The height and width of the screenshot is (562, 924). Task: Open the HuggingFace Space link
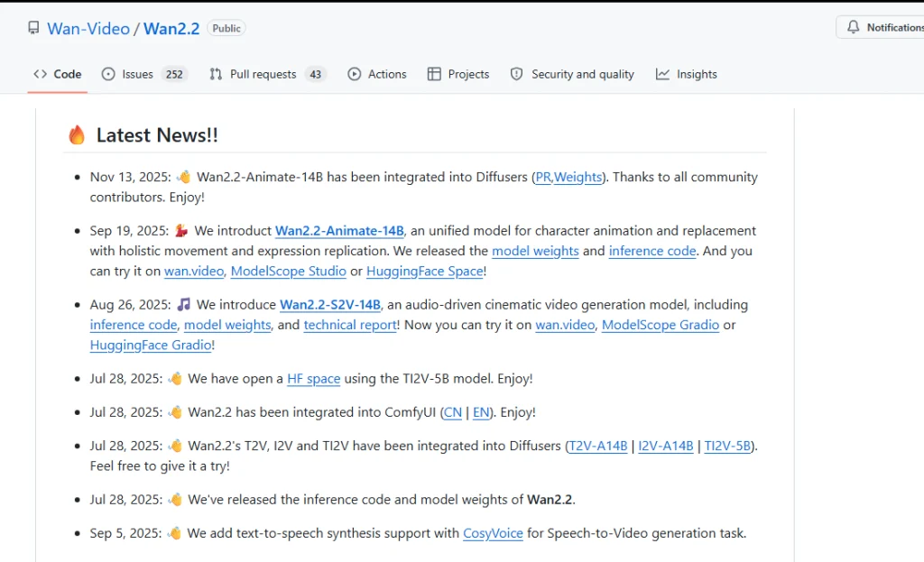click(425, 271)
